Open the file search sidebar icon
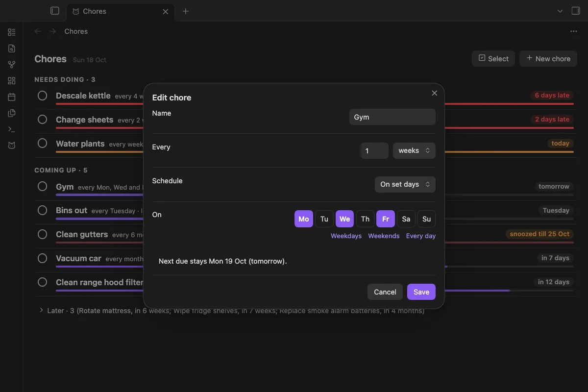 coord(12,49)
